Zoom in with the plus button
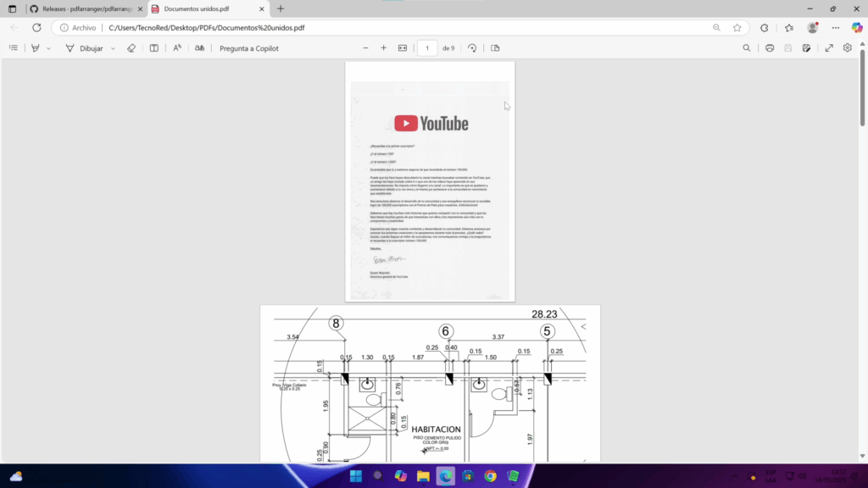The image size is (868, 488). 384,48
